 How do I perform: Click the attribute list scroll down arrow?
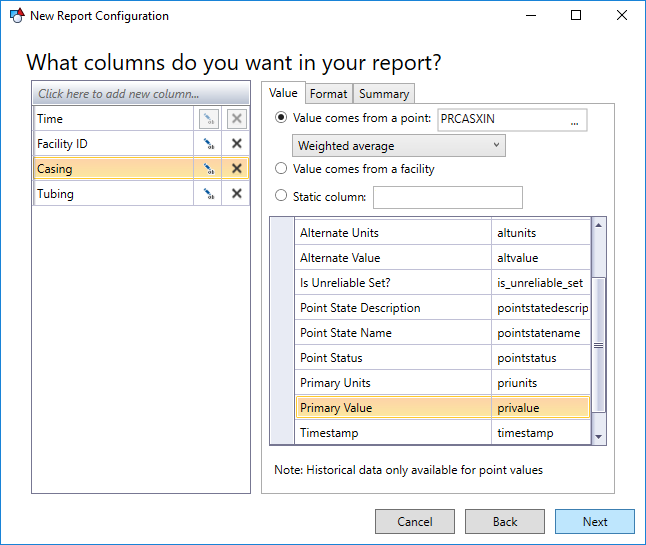[x=599, y=437]
